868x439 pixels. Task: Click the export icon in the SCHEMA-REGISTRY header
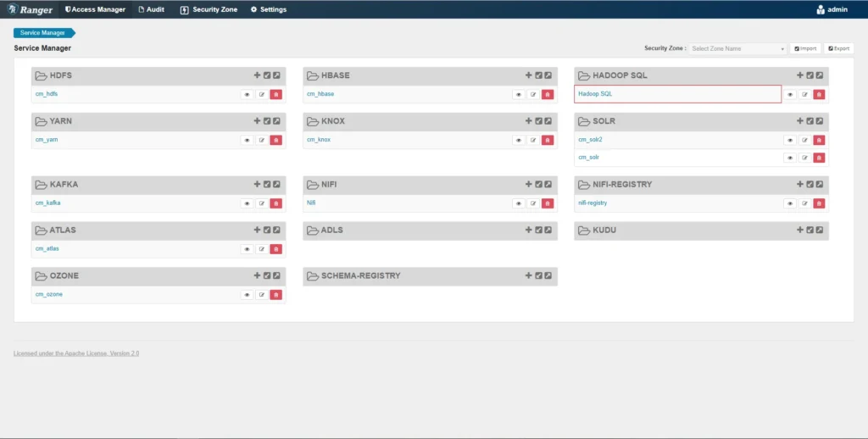[548, 275]
